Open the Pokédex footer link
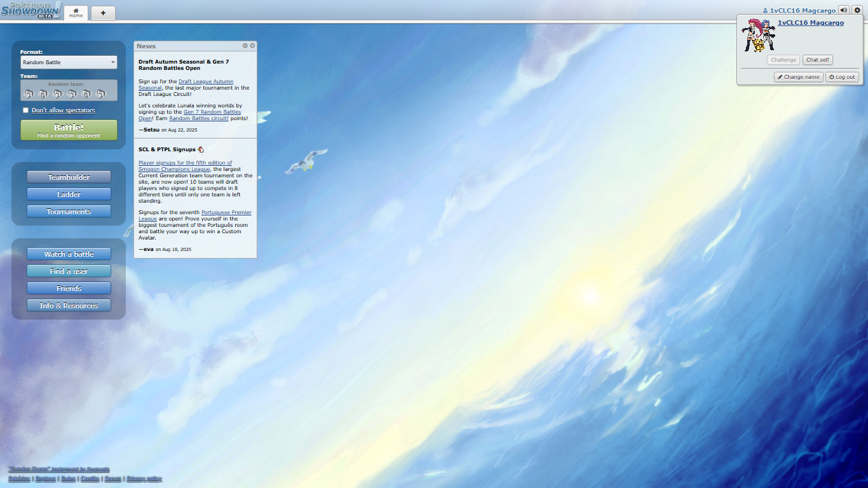The width and height of the screenshot is (868, 488). pyautogui.click(x=19, y=478)
